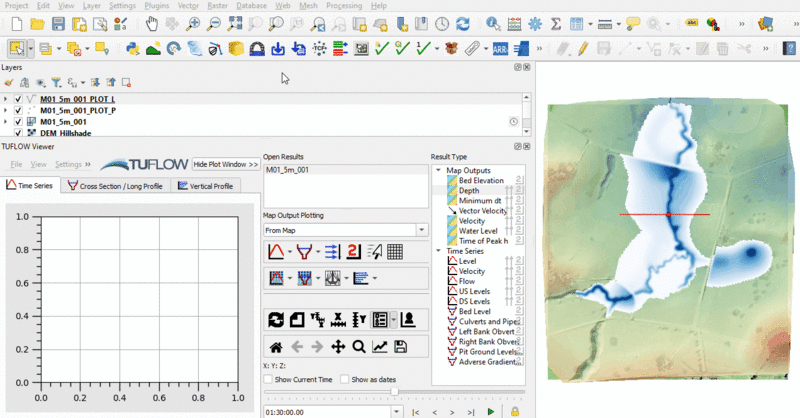
Task: Click the home view icon in plot toolbar
Action: 275,347
